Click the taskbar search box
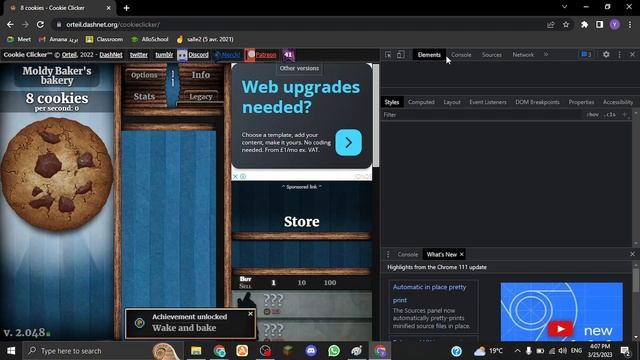The image size is (640, 360). coord(102,351)
